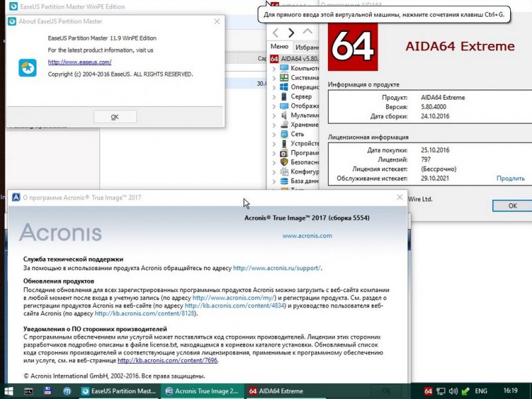Click ENG language indicator in tray
Image resolution: width=532 pixels, height=399 pixels.
tap(481, 391)
